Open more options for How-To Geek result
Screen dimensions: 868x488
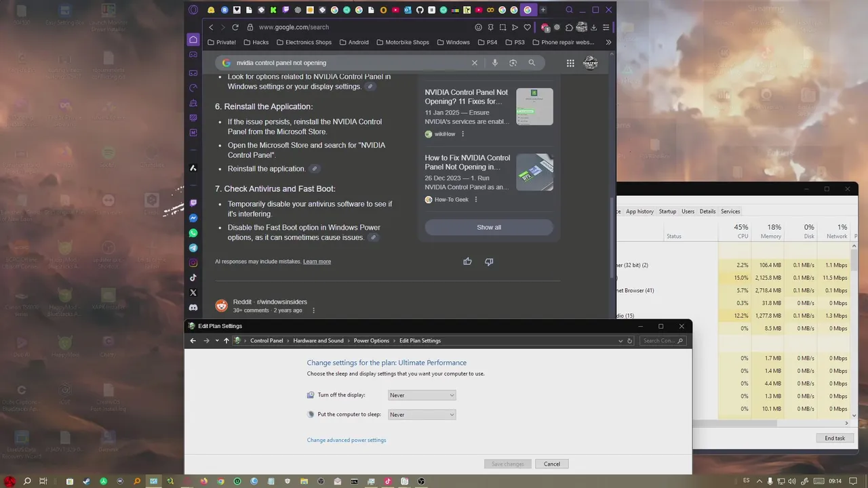[x=476, y=199]
